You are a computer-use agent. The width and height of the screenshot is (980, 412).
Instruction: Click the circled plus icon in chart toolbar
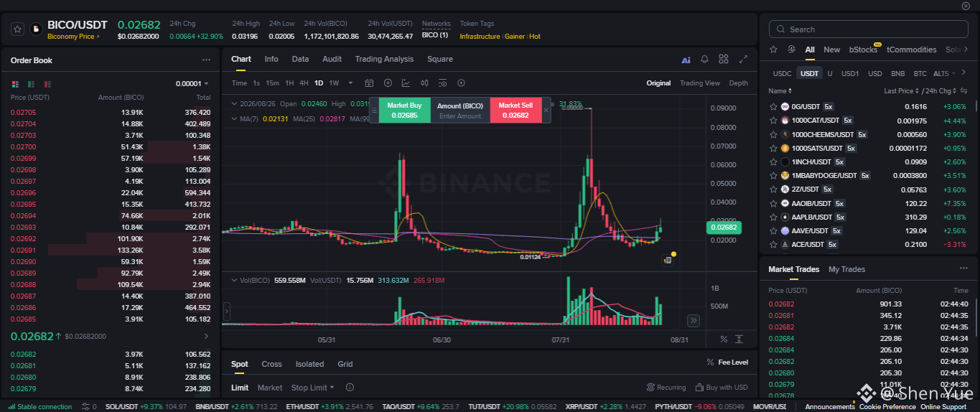388,83
